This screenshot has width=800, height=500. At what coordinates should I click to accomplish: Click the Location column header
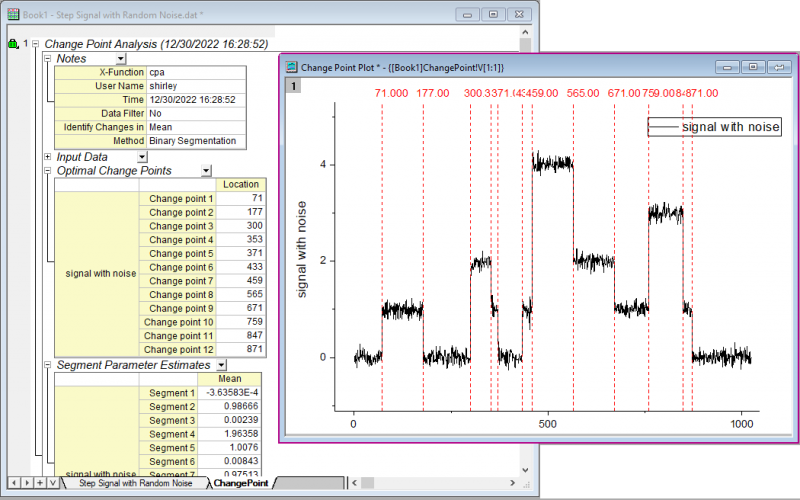pos(241,185)
